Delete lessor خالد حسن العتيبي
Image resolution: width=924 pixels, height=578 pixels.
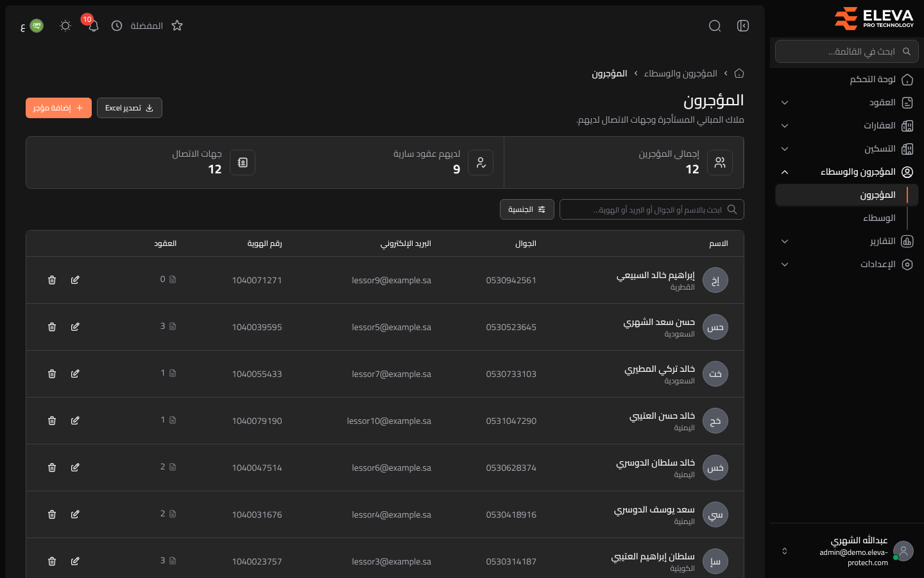[x=52, y=421]
